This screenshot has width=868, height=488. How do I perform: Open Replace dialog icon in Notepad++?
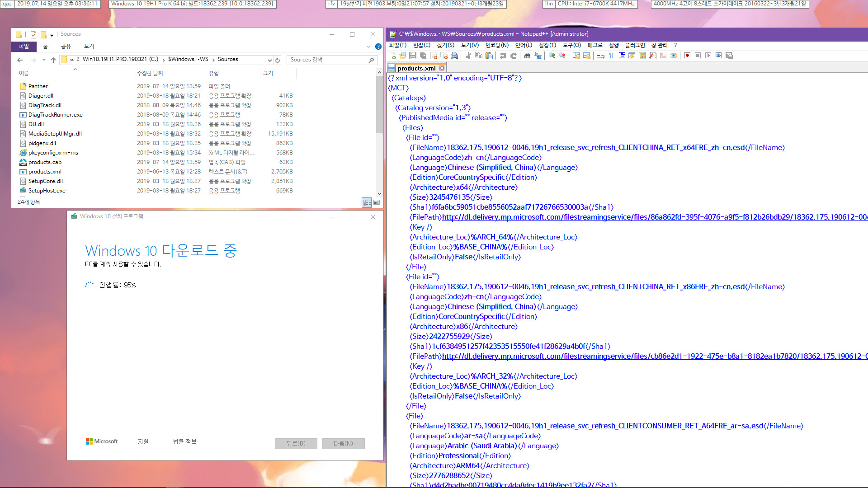point(538,56)
